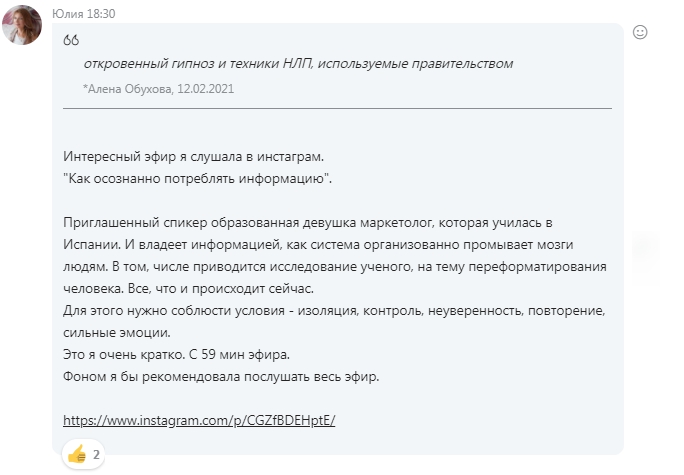Click the line starting "Для этого нужно соблюсти"
This screenshot has width=684, height=475.
[335, 311]
